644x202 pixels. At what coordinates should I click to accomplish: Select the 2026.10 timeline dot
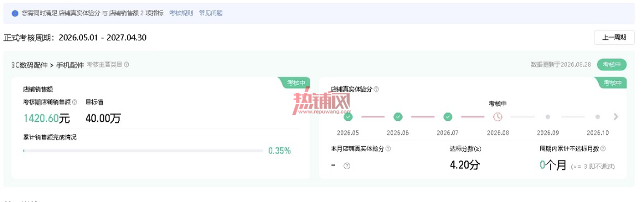(598, 117)
